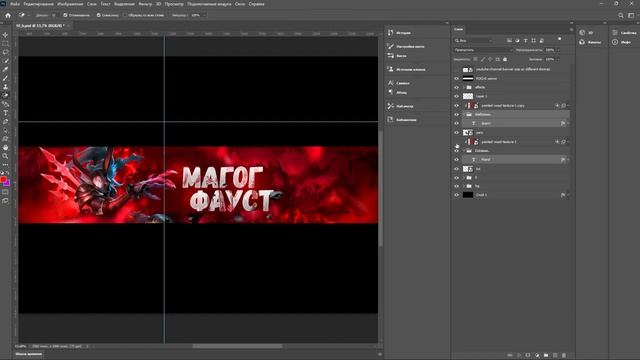Open the Символ (Character) panel

398,83
